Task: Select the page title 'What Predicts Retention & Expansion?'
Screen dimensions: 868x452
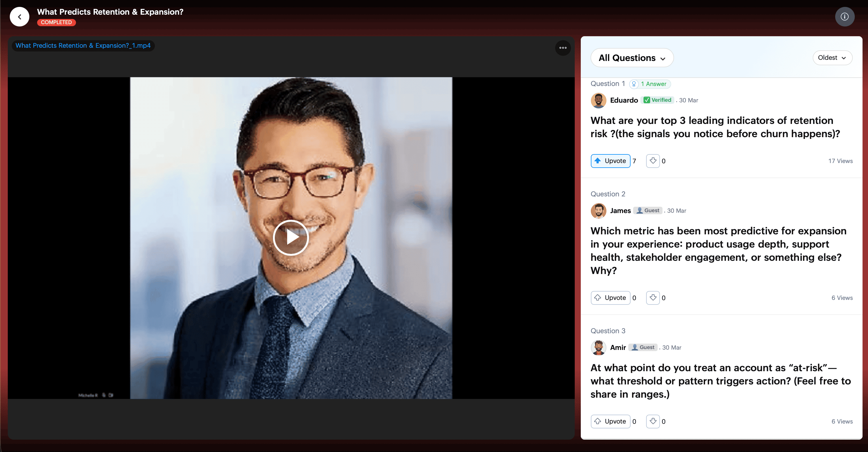Action: pos(110,12)
